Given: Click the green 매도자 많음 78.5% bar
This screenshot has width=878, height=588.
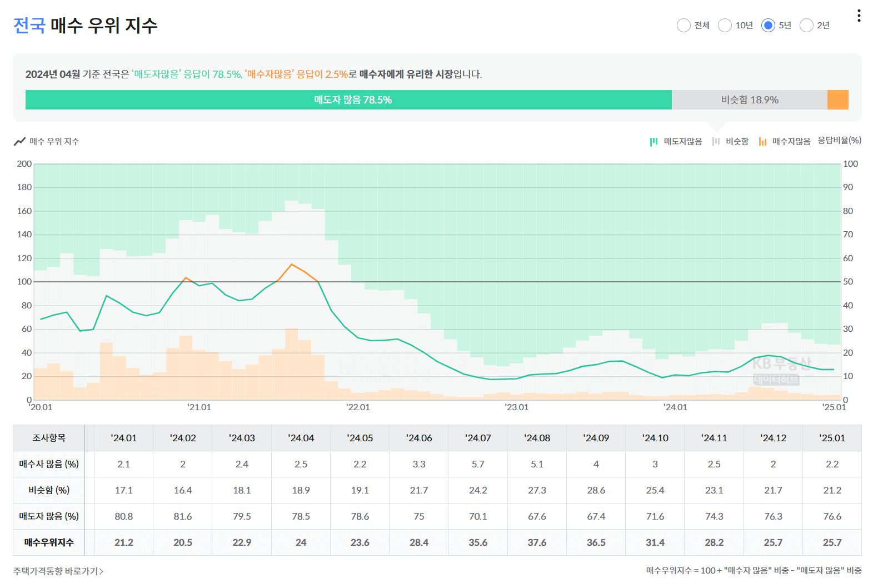Looking at the screenshot, I should [x=348, y=100].
